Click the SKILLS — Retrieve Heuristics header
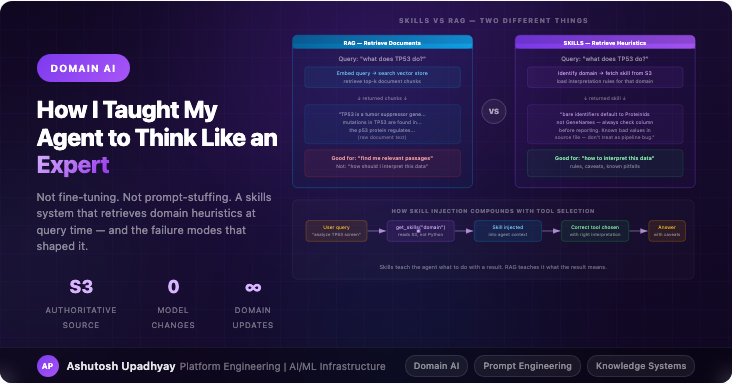This screenshot has height=384, width=732. 605,42
